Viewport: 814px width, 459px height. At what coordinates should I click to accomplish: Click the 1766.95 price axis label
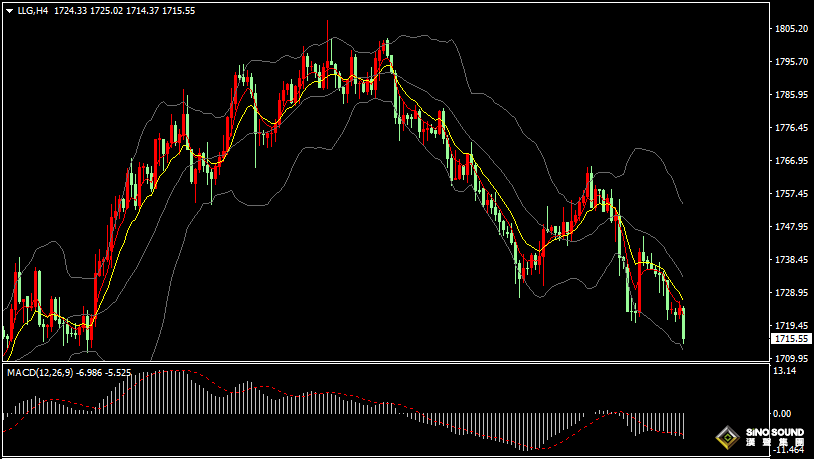(791, 161)
